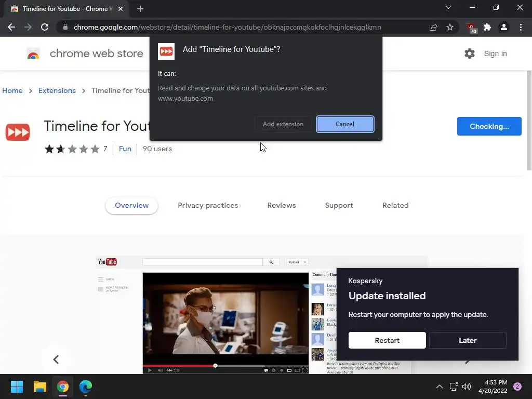532x399 pixels.
Task: Click Restart in Kaspersky notification
Action: pyautogui.click(x=387, y=340)
